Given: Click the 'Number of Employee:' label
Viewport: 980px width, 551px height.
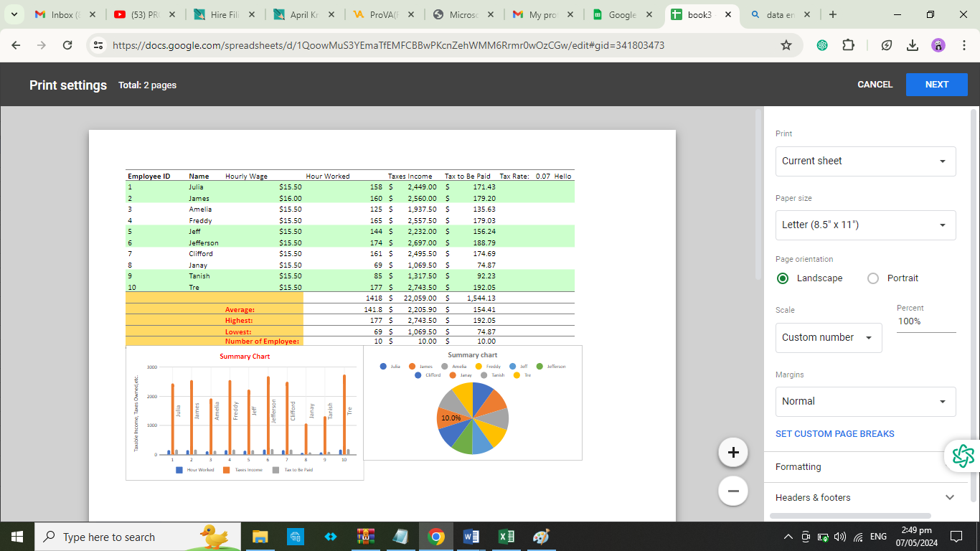Looking at the screenshot, I should pyautogui.click(x=262, y=342).
